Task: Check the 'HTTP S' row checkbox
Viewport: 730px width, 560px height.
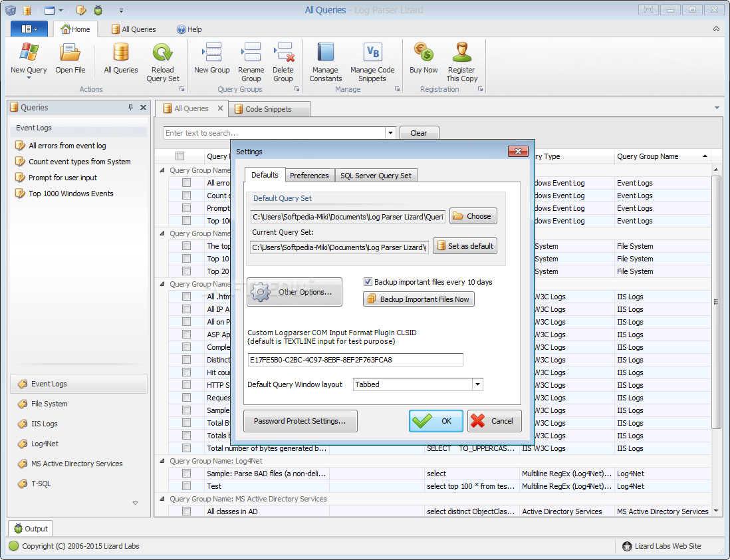Action: click(187, 385)
